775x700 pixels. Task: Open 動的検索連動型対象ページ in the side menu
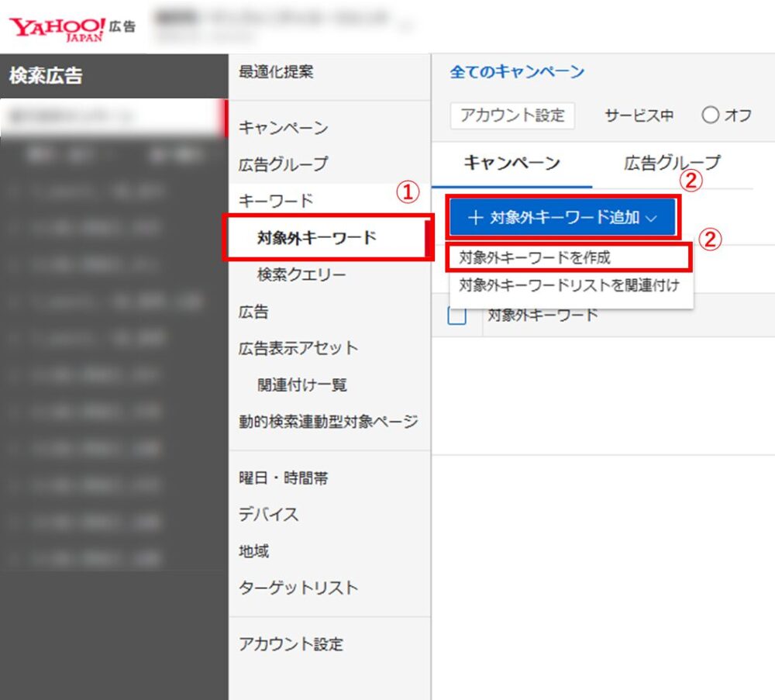pos(328,422)
